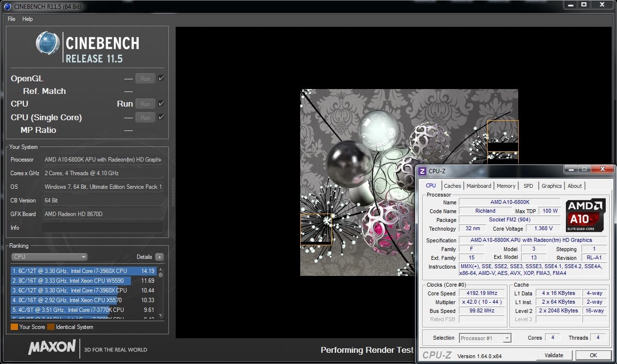Image resolution: width=617 pixels, height=364 pixels.
Task: Close the CPU-Z window
Action: click(603, 169)
